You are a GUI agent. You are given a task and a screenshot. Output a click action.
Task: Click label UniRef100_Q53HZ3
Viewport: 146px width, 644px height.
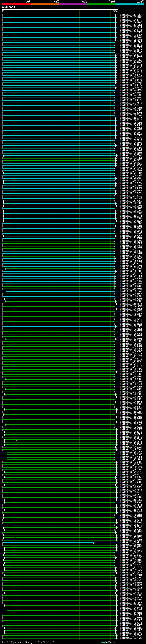point(131,580)
